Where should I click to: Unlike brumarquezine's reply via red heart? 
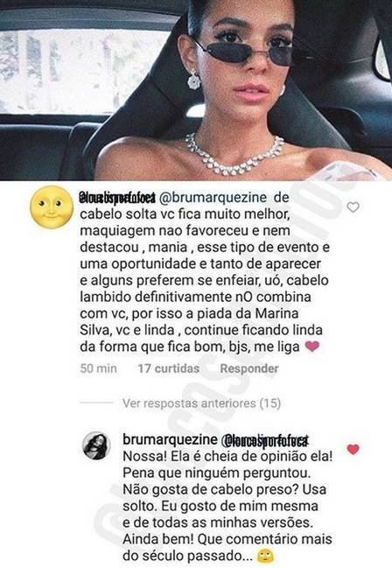pos(353,449)
